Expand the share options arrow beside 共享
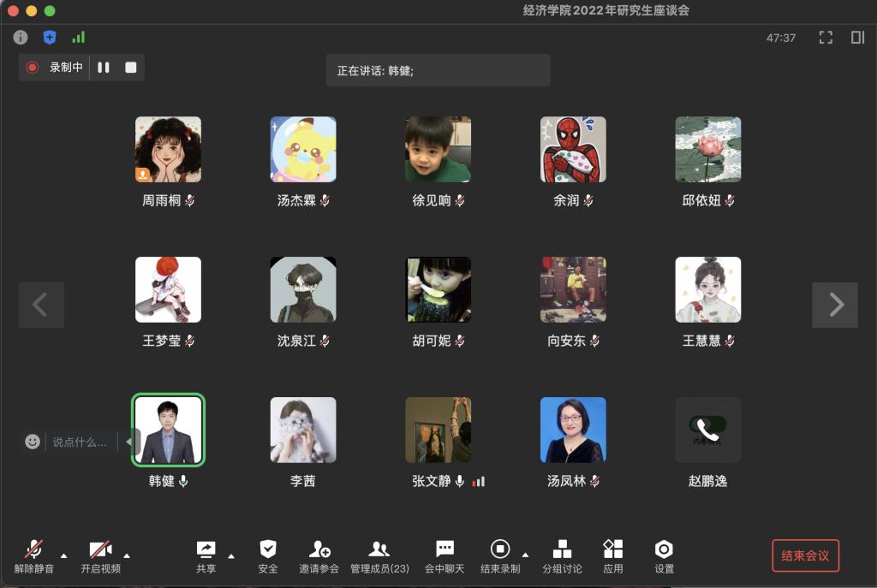Viewport: 877px width, 588px height. click(x=230, y=555)
